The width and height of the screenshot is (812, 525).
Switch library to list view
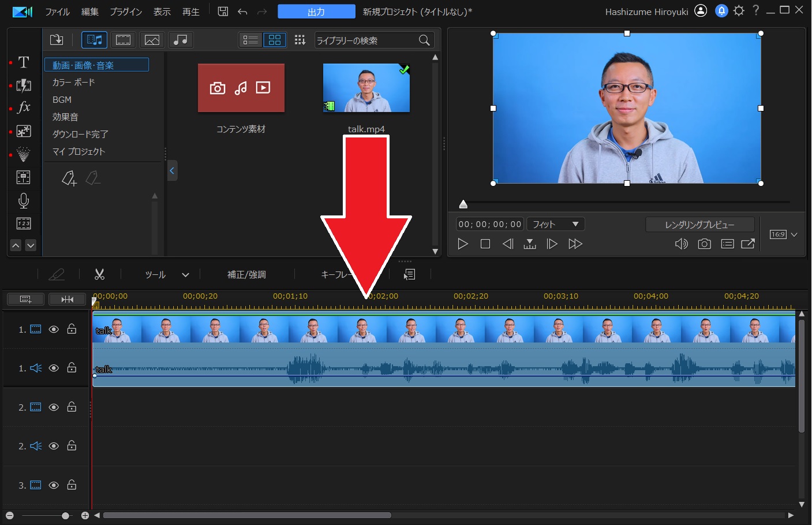point(250,40)
